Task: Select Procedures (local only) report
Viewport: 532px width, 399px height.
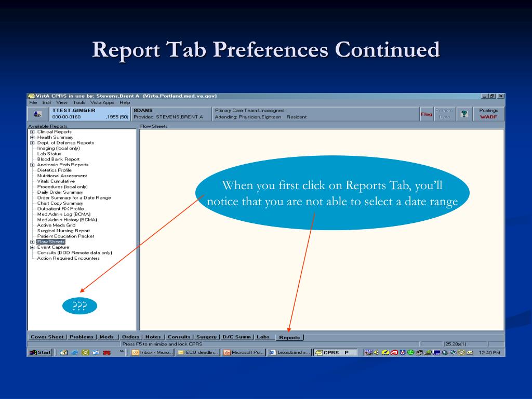Action: 62,187
